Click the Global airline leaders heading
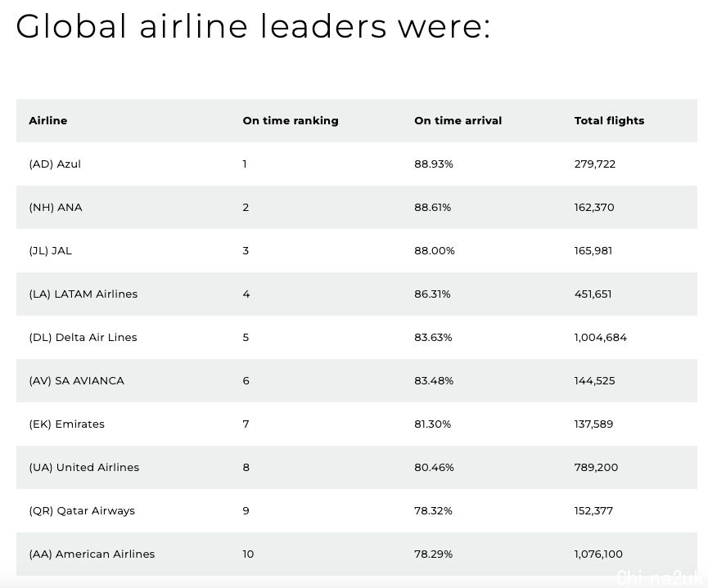The height and width of the screenshot is (588, 708). pos(253,26)
